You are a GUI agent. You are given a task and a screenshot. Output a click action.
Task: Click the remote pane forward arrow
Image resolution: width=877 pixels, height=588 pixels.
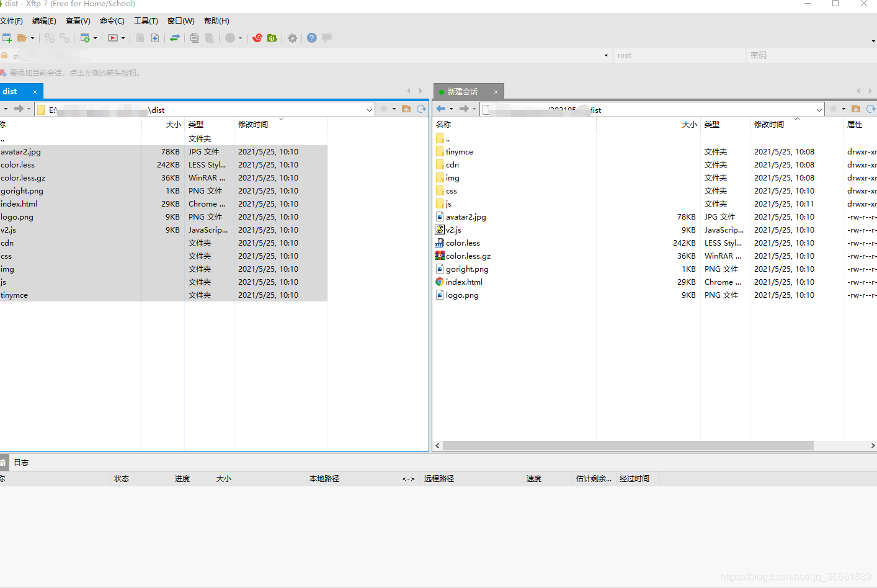pos(464,109)
